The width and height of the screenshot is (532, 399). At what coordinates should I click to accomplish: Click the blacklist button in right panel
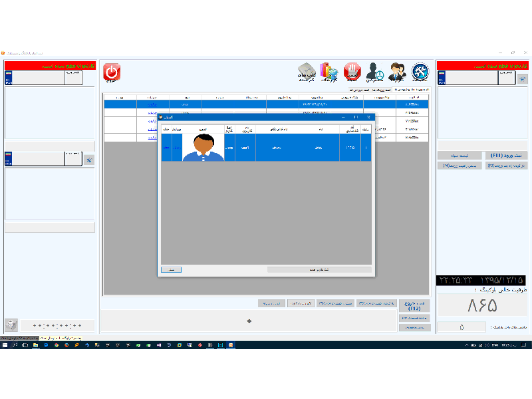click(x=460, y=155)
